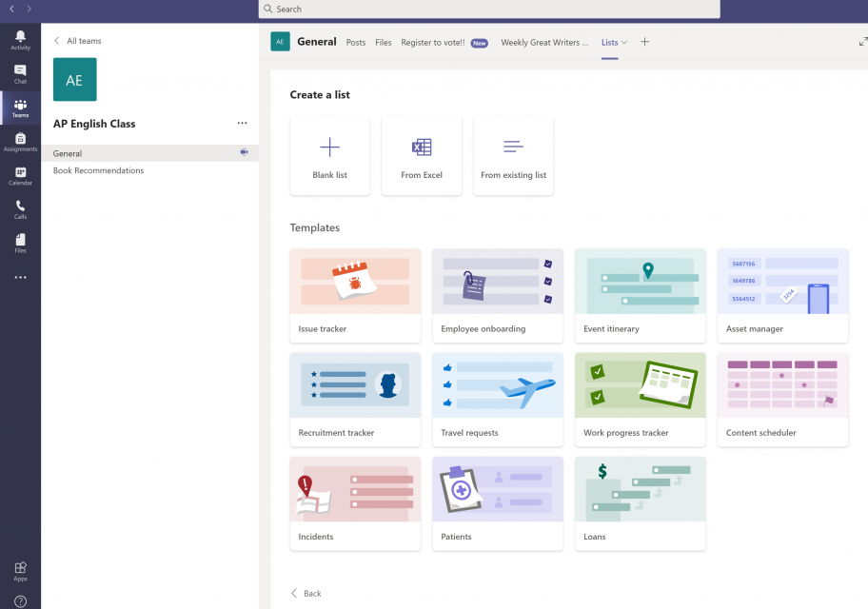
Task: Open the Activity feed in sidebar
Action: click(20, 40)
